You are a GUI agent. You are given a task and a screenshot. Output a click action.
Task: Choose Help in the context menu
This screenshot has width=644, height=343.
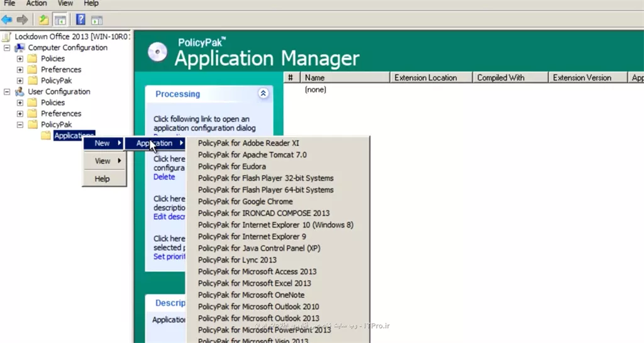tap(104, 179)
